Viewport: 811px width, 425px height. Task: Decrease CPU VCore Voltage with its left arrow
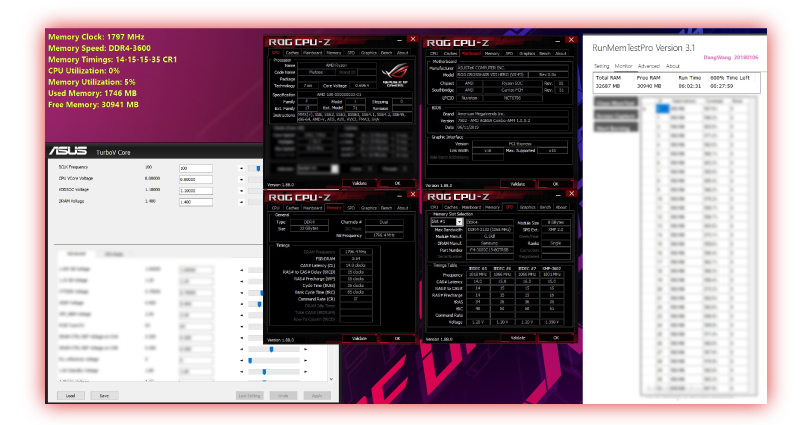[241, 179]
